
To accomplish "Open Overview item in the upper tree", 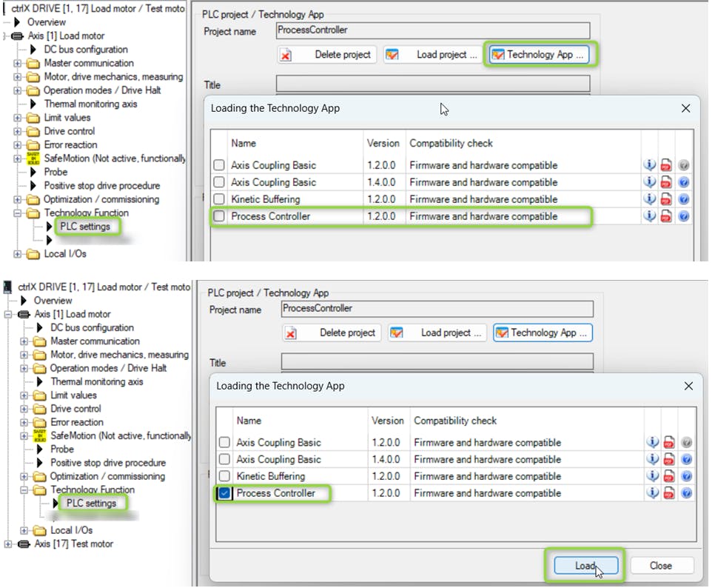I will coord(47,22).
